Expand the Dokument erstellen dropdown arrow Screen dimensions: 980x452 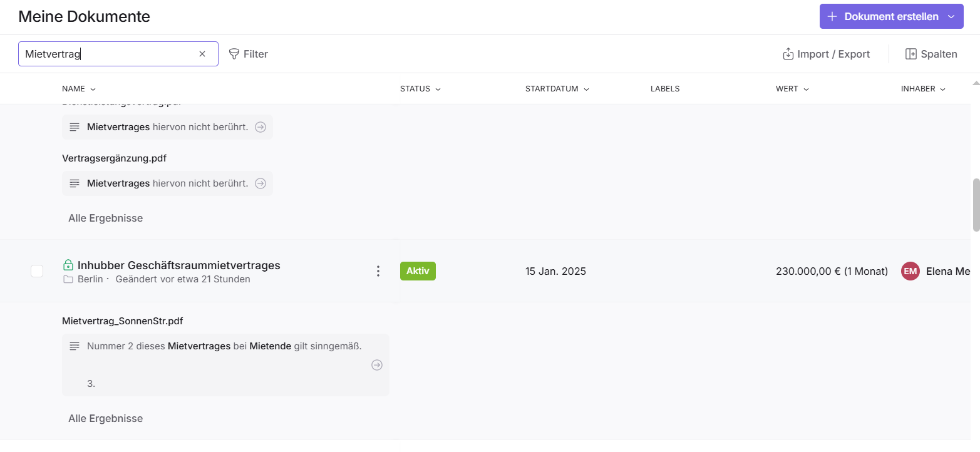(951, 16)
